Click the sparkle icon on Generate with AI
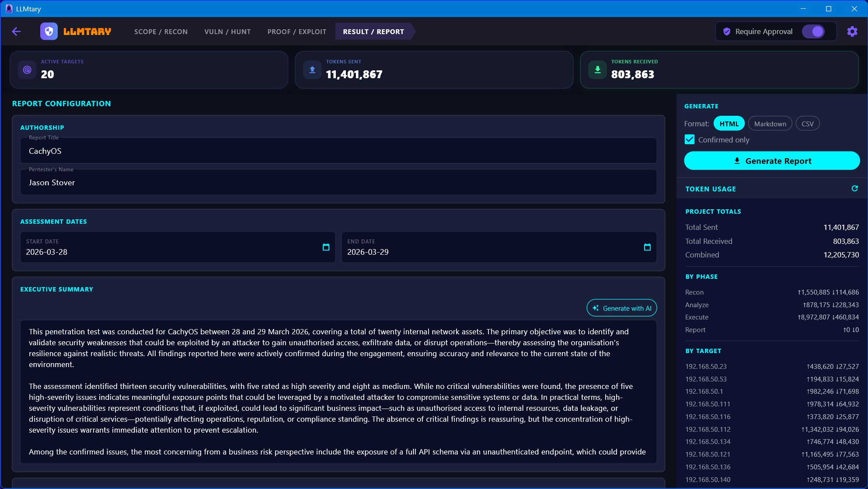This screenshot has width=868, height=489. (x=596, y=308)
